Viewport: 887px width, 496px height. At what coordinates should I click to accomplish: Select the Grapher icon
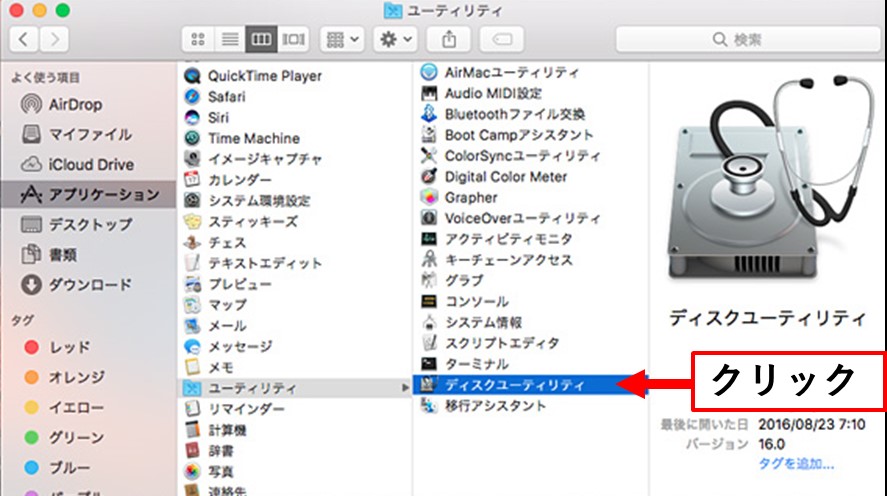pos(429,197)
